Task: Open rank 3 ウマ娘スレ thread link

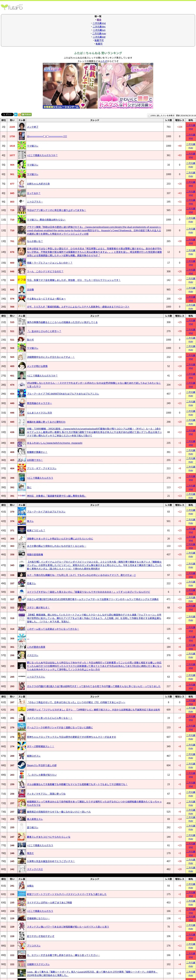Action: coord(33,146)
